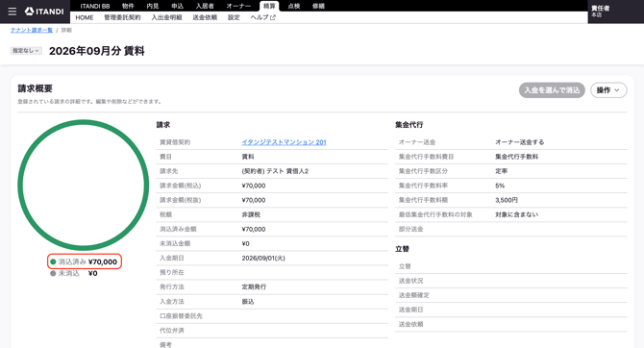Click the 消込済み ¥70,000 legend entry
The height and width of the screenshot is (348, 644).
tap(84, 261)
